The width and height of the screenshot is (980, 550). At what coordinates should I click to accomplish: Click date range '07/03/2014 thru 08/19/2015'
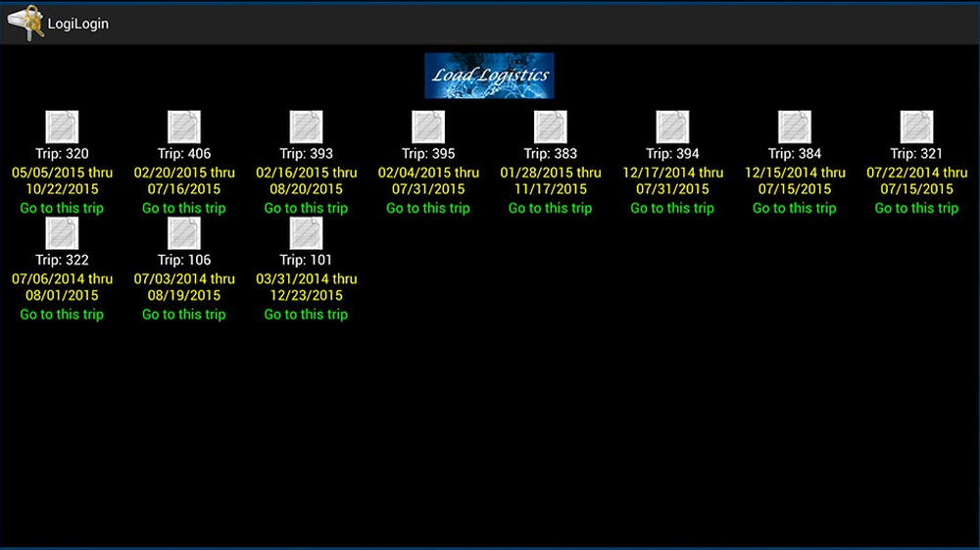click(x=184, y=287)
